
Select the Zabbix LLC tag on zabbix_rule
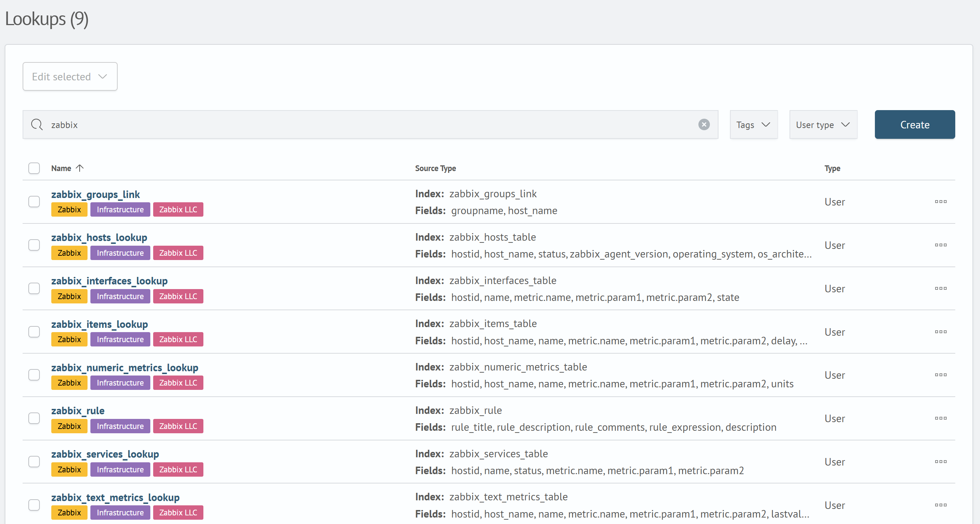(178, 426)
